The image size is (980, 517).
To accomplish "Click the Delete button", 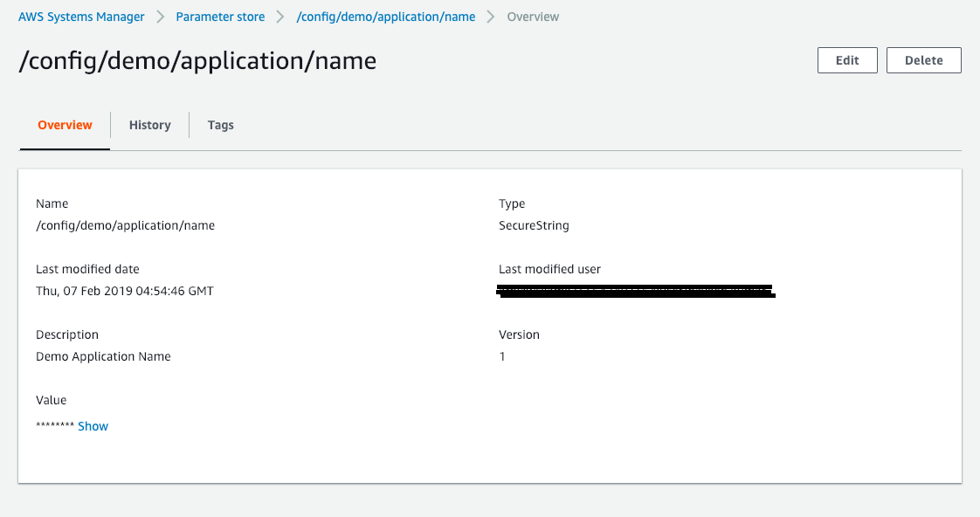I will [x=923, y=59].
